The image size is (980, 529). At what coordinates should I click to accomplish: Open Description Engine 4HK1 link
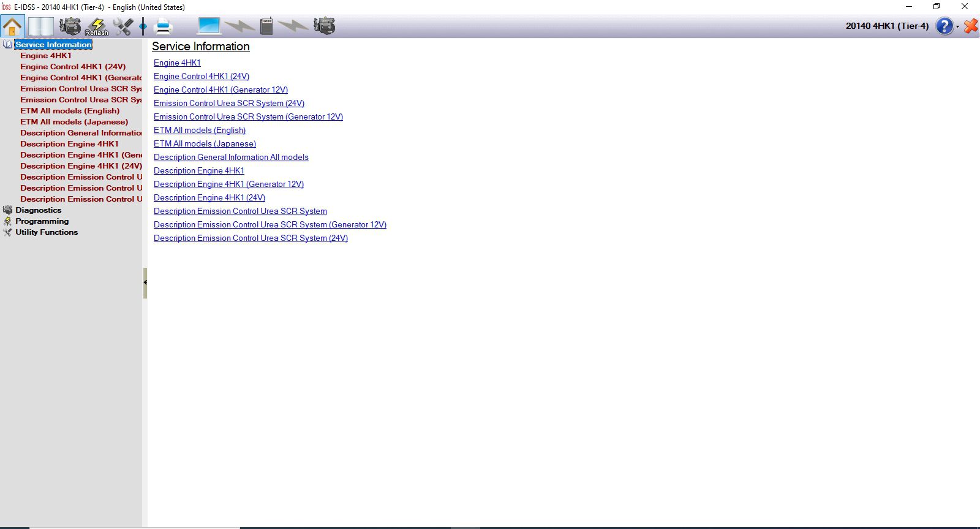pos(199,170)
